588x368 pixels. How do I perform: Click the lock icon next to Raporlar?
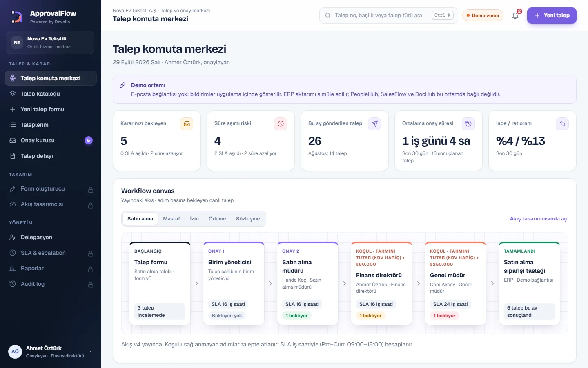[91, 269]
